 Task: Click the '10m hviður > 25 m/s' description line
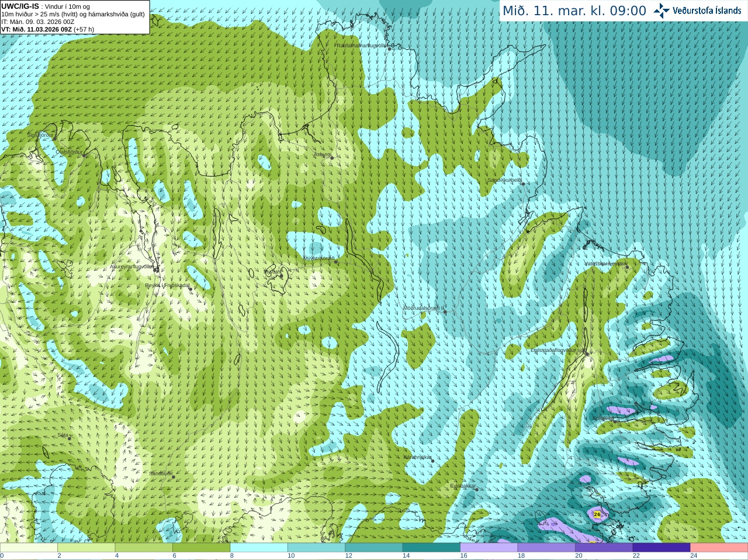click(73, 14)
